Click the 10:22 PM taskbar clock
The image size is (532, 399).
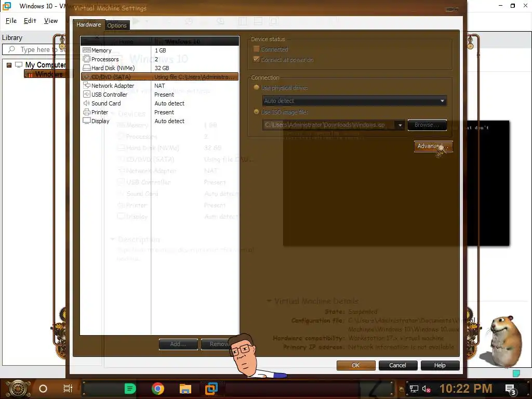click(x=466, y=389)
